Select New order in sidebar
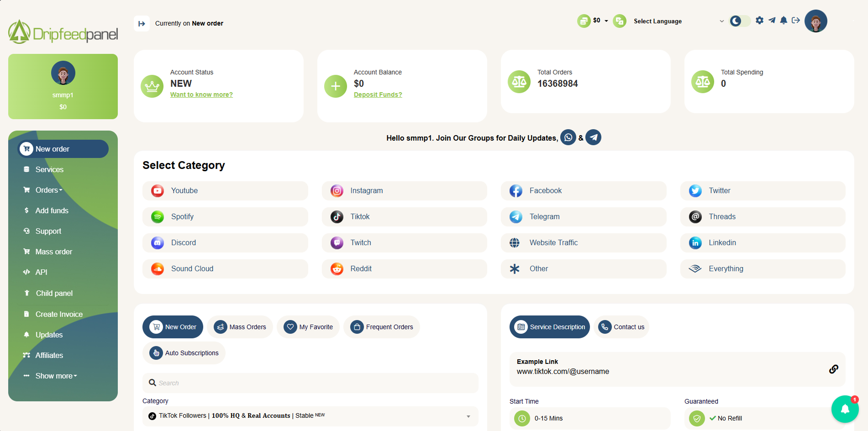This screenshot has width=868, height=431. [63, 149]
